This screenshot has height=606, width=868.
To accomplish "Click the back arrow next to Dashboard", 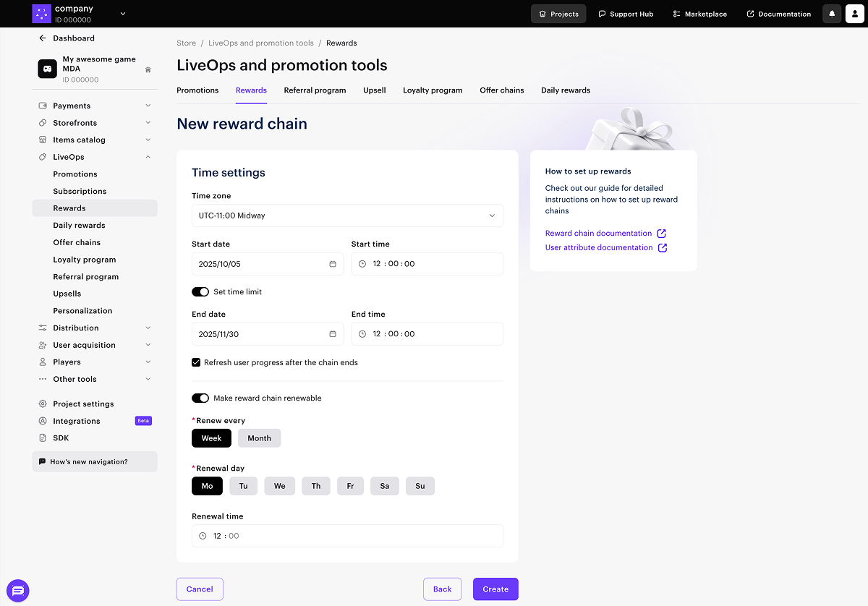I will point(43,38).
